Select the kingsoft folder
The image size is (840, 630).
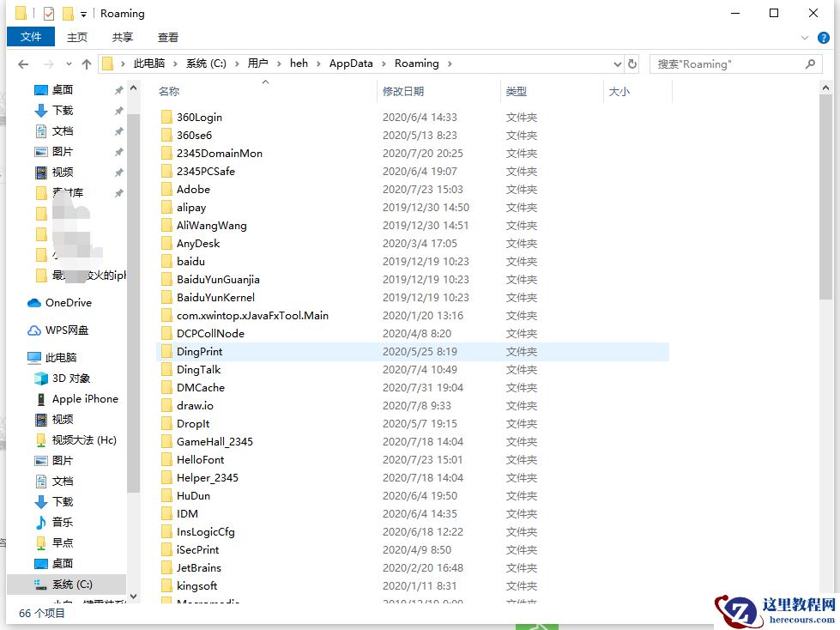(196, 585)
